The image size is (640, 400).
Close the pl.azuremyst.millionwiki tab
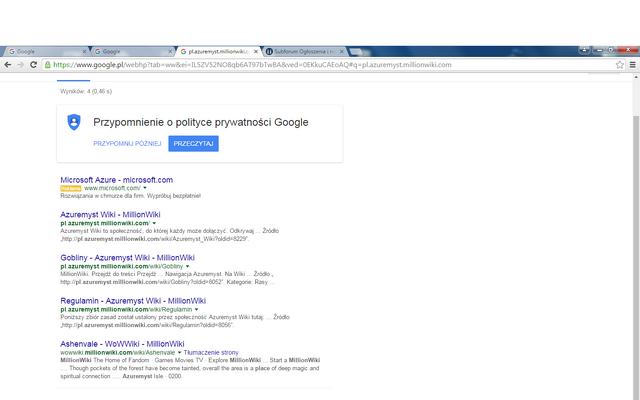256,51
